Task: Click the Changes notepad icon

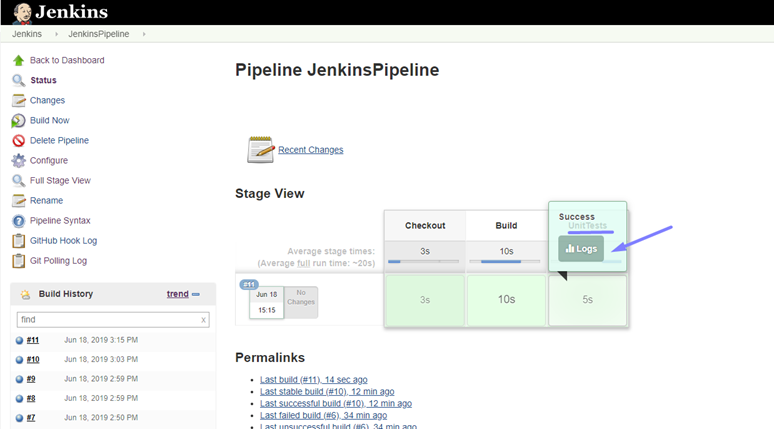Action: click(x=18, y=101)
